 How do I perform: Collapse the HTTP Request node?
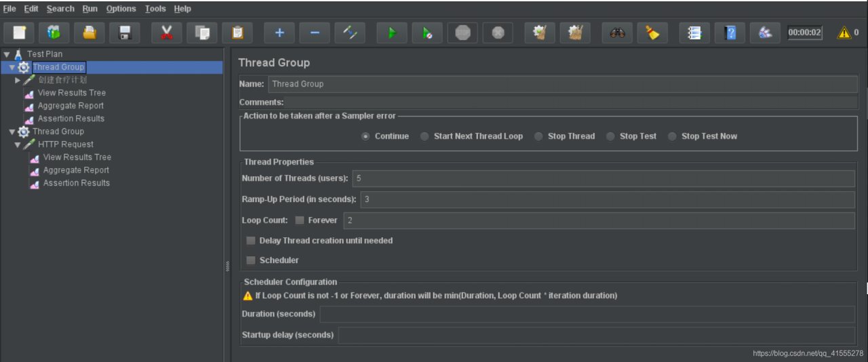pos(18,144)
